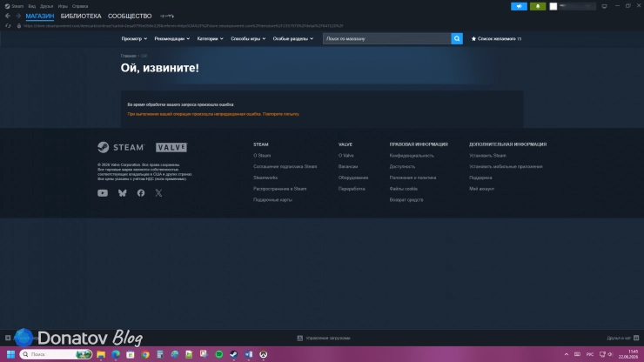Expand the Просмотр dropdown
Screen dimensions: 644x362
[x=134, y=38]
